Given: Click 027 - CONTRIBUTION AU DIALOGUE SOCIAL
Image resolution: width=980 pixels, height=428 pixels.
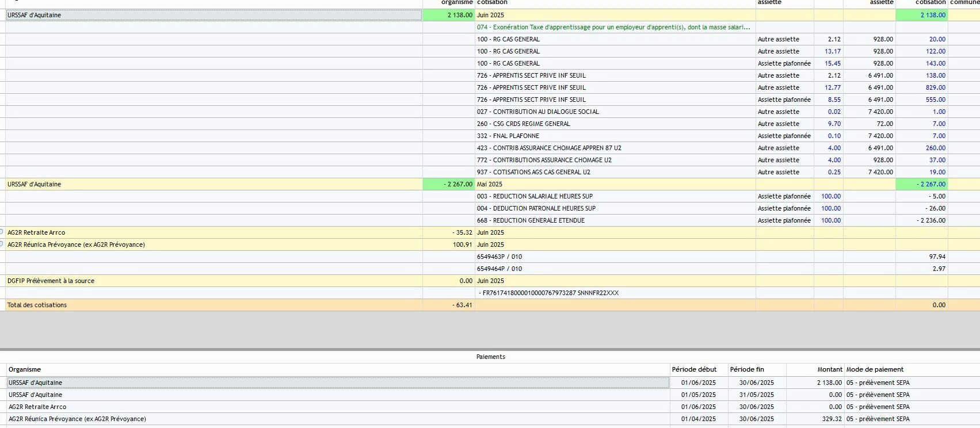Looking at the screenshot, I should 537,112.
